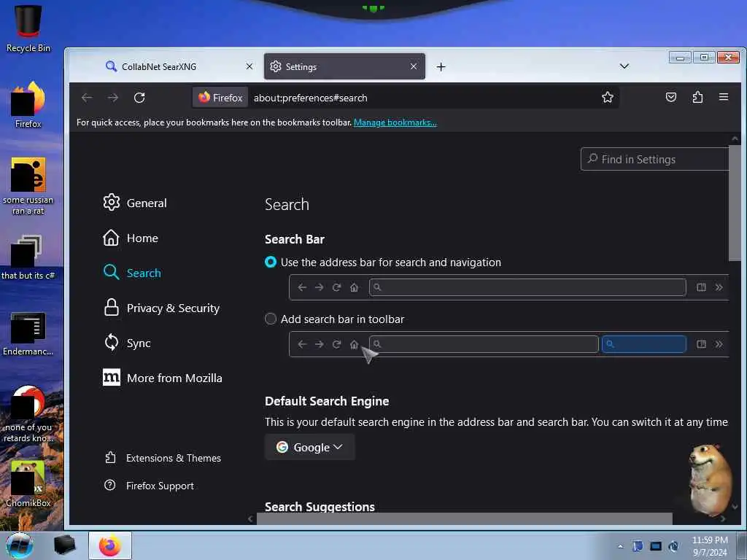Click the browser forward arrow button
Image resolution: width=747 pixels, height=560 pixels.
point(113,98)
